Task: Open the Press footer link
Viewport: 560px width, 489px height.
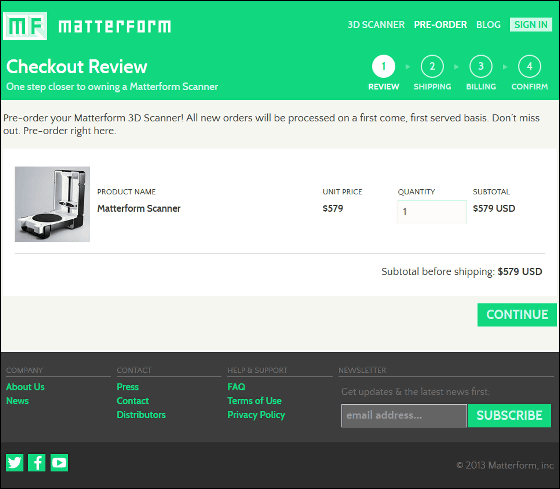Action: (128, 387)
